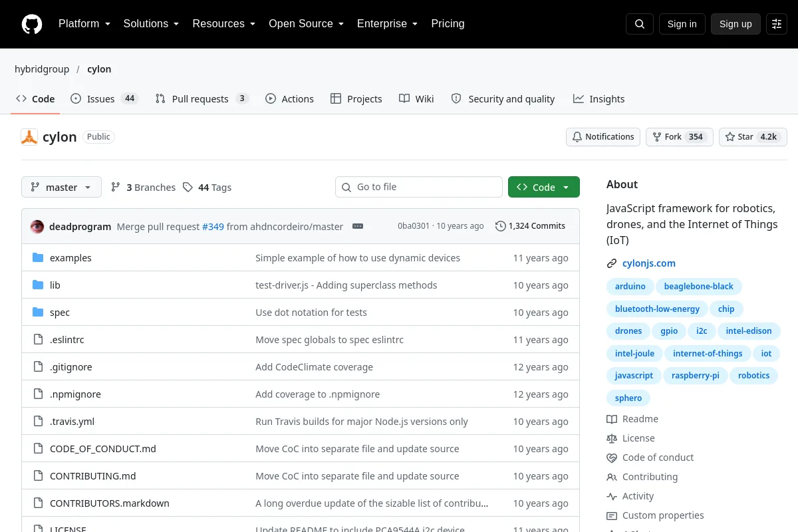The image size is (798, 532).
Task: Click the Readme book icon
Action: pyautogui.click(x=612, y=419)
